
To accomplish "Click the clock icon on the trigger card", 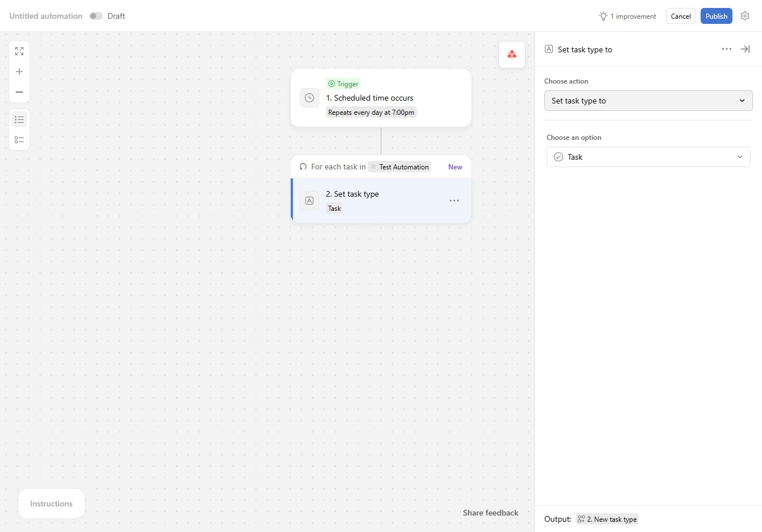I will coord(309,98).
